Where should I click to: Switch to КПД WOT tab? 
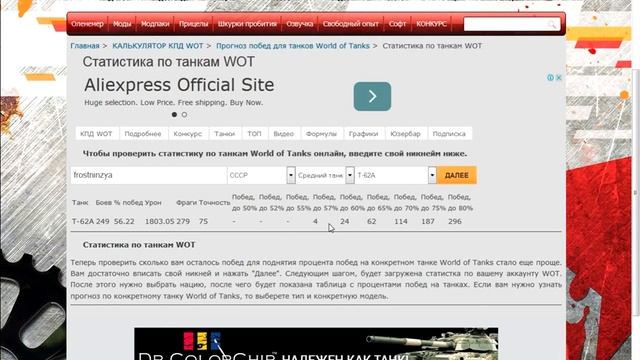tap(96, 133)
